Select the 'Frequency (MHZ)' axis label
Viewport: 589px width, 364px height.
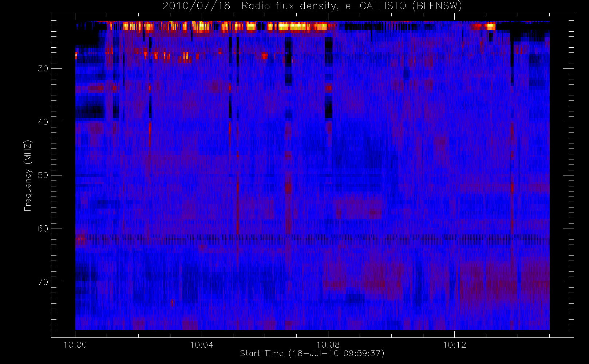(28, 175)
